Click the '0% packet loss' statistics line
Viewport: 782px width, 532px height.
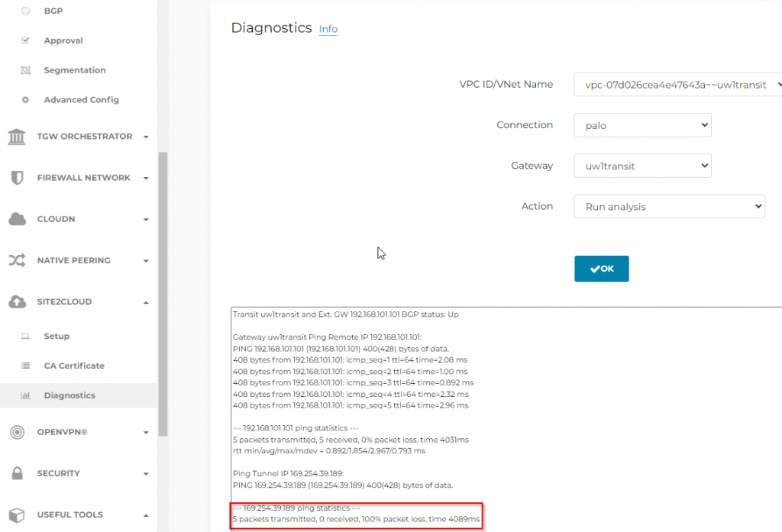pos(351,440)
